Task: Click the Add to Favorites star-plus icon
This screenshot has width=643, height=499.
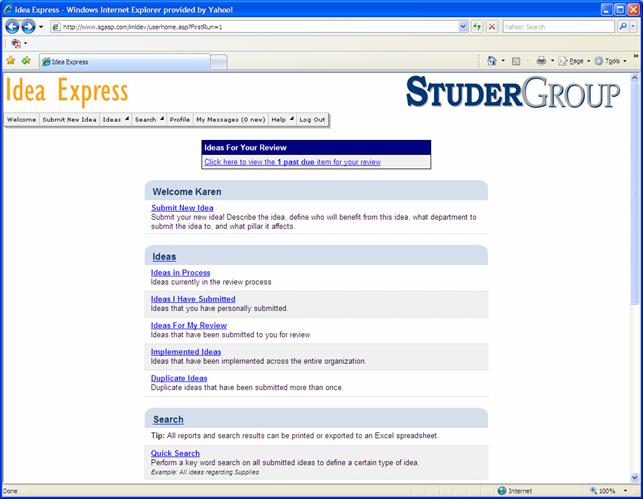Action: click(26, 61)
